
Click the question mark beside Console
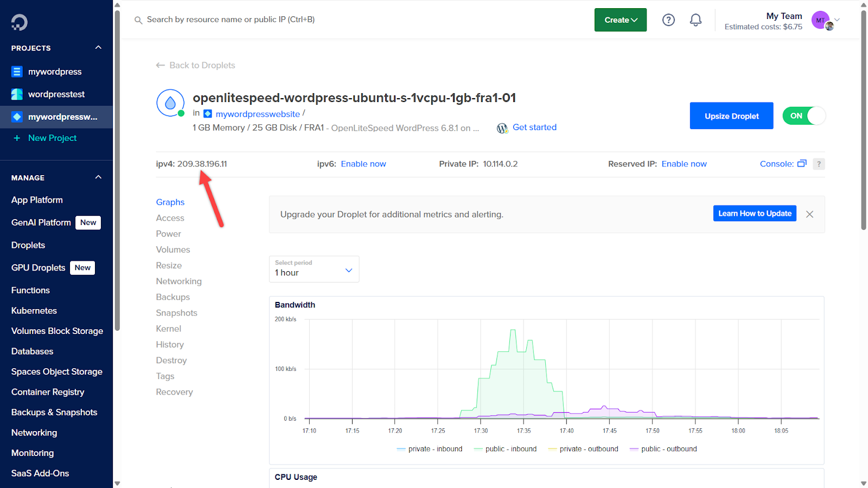point(819,164)
